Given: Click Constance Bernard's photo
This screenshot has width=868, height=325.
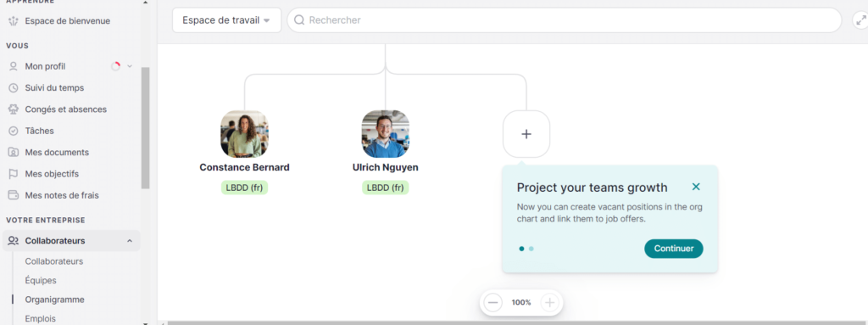Looking at the screenshot, I should [x=244, y=134].
